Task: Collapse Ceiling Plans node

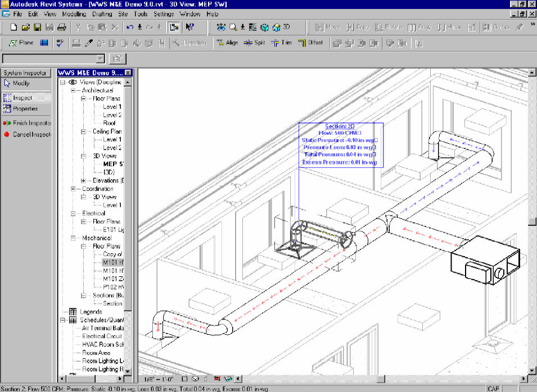Action: point(83,131)
